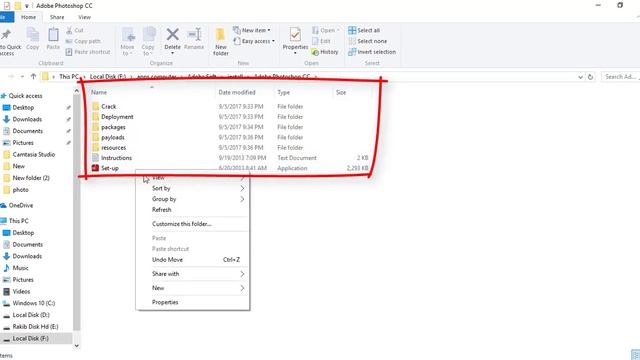Click Invert selection in the ribbon
The height and width of the screenshot is (360, 640).
pos(372,52)
